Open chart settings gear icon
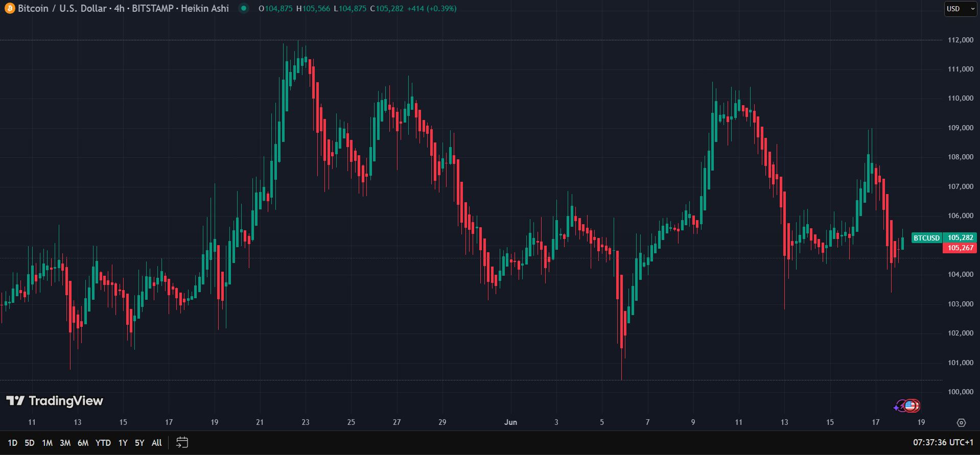Image resolution: width=980 pixels, height=455 pixels. coord(961,422)
